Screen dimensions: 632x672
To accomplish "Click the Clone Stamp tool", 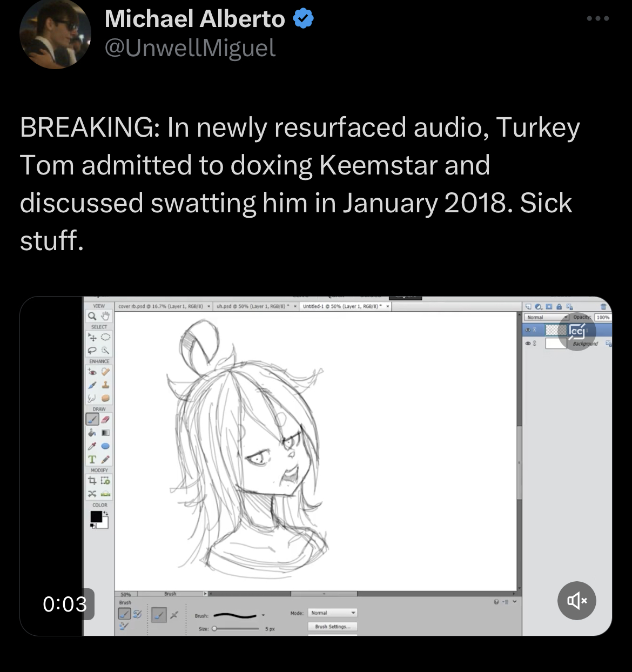I will coord(105,385).
